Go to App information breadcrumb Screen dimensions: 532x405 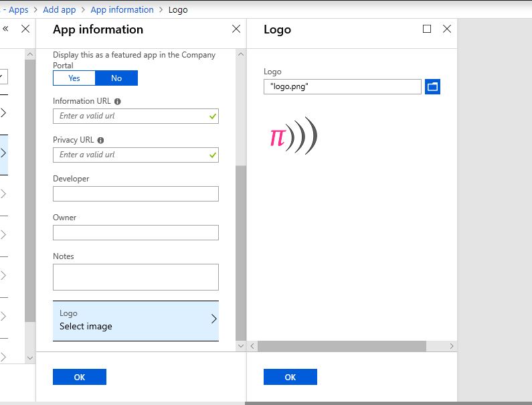[x=122, y=10]
